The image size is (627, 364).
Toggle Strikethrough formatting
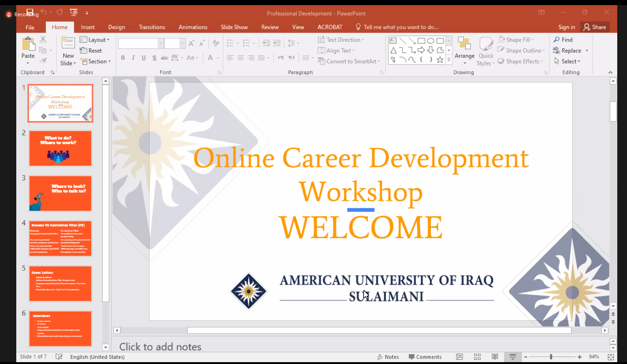pyautogui.click(x=164, y=58)
